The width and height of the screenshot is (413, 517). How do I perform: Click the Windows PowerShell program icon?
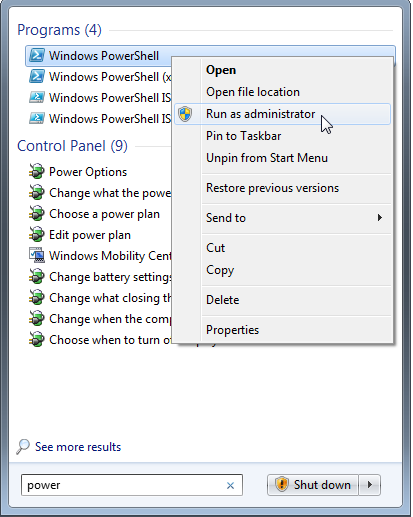pyautogui.click(x=36, y=56)
